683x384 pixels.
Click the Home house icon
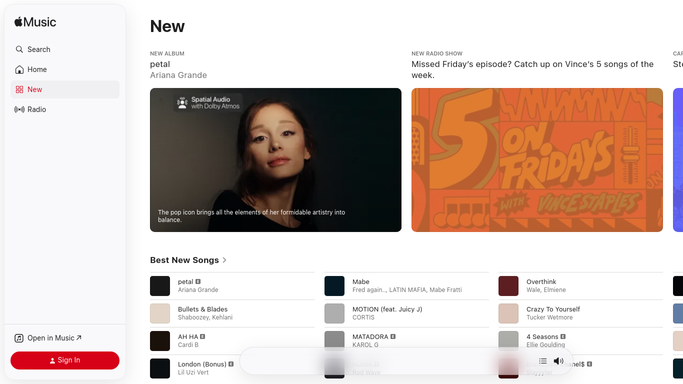[x=19, y=69]
